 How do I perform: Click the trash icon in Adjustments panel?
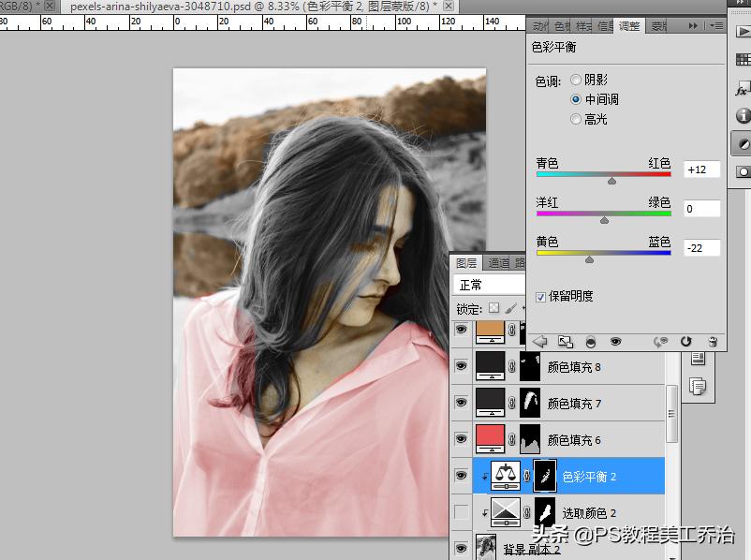click(713, 342)
